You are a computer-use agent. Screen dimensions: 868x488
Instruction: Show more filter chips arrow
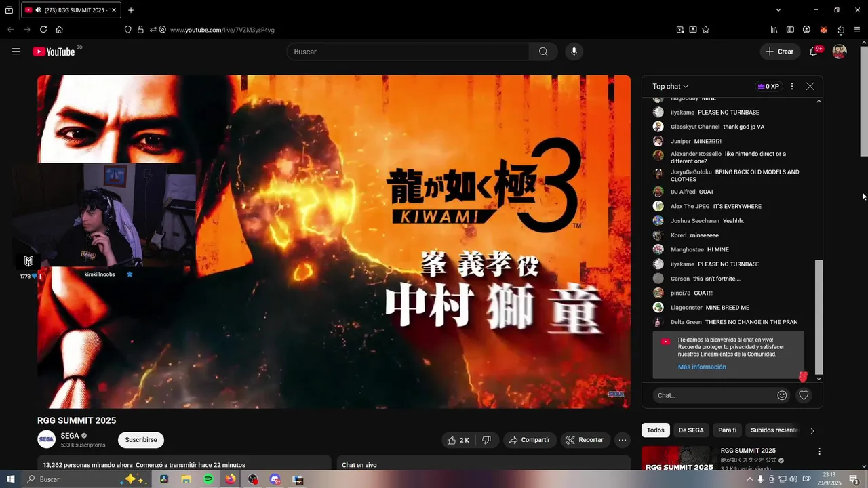pos(812,430)
